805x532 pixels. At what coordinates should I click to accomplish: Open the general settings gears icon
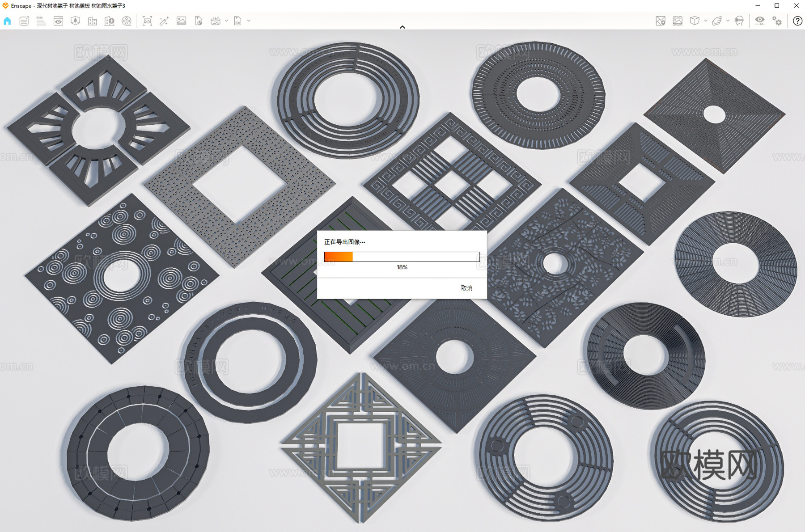[x=777, y=21]
